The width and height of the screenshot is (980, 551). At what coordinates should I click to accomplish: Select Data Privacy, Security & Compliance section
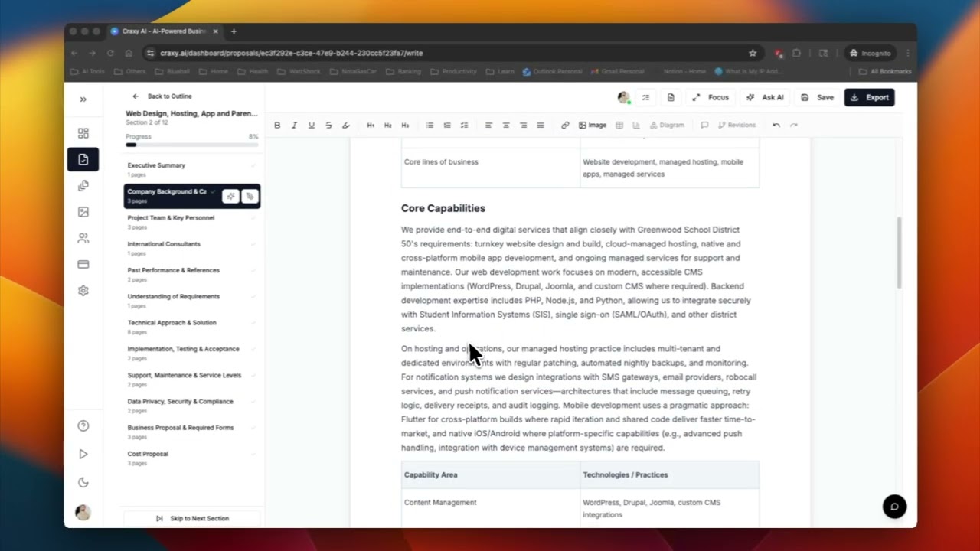[x=191, y=406]
